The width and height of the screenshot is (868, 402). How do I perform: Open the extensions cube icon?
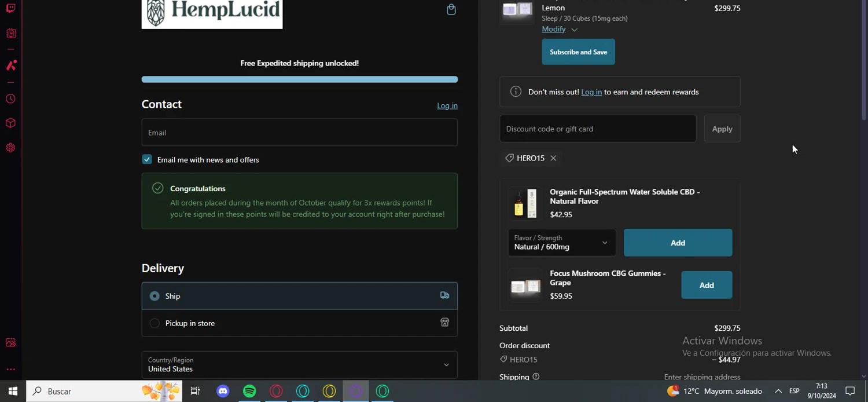coord(11,123)
